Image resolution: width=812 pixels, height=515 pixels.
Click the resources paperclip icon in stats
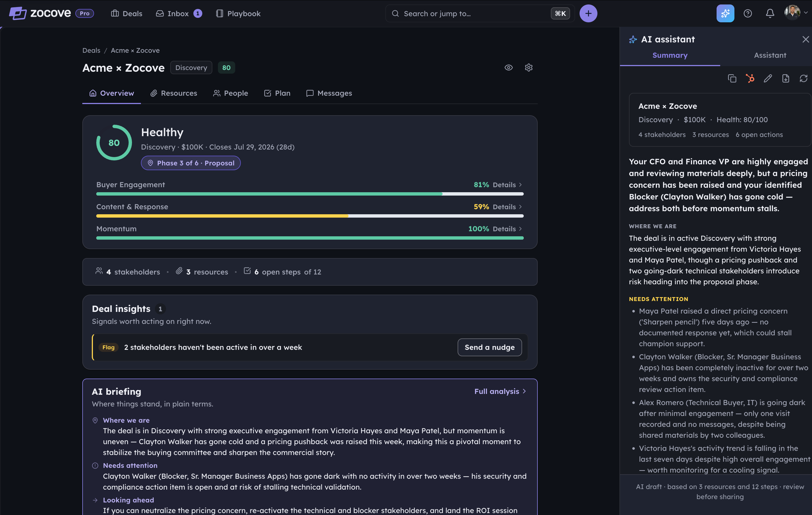(x=179, y=271)
